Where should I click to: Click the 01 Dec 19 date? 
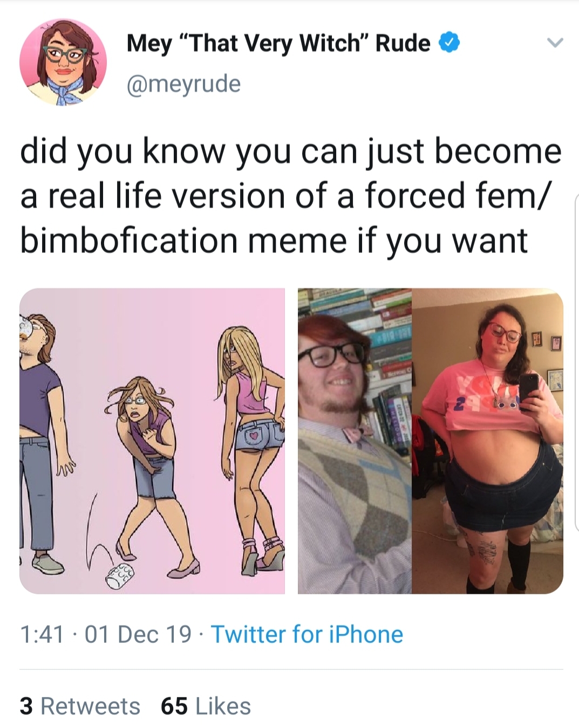[138, 634]
